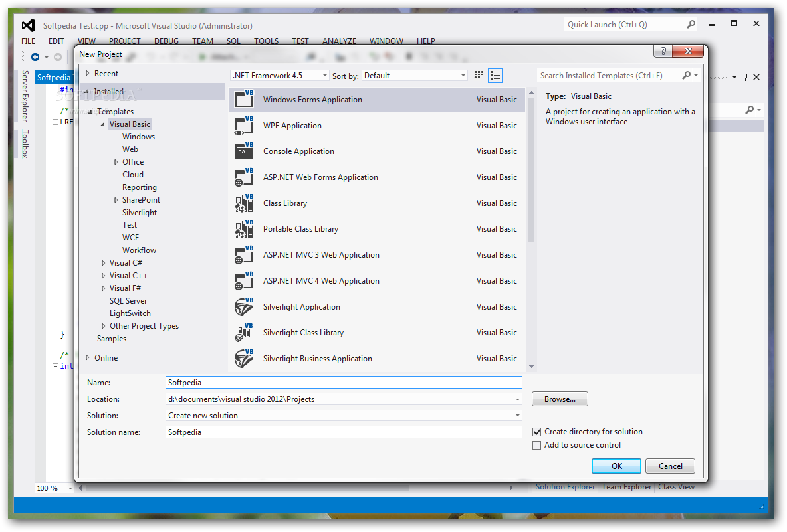
Task: Expand the Other Project Types node
Action: [104, 326]
